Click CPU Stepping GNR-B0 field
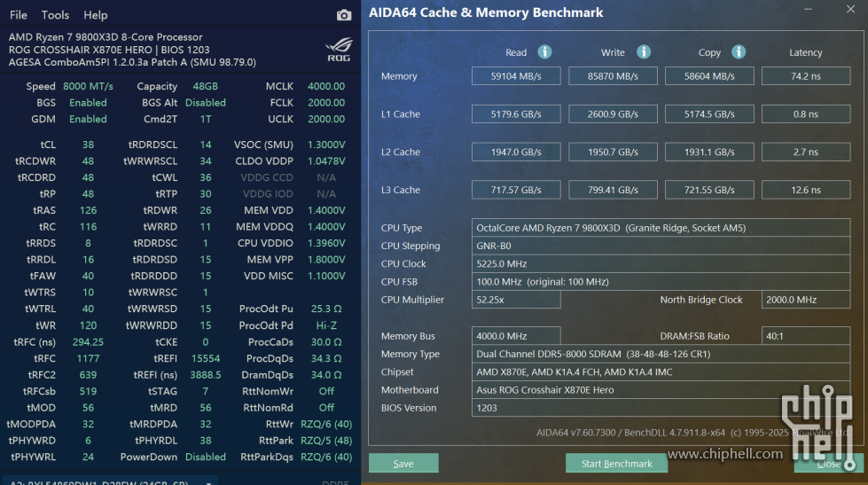 661,246
